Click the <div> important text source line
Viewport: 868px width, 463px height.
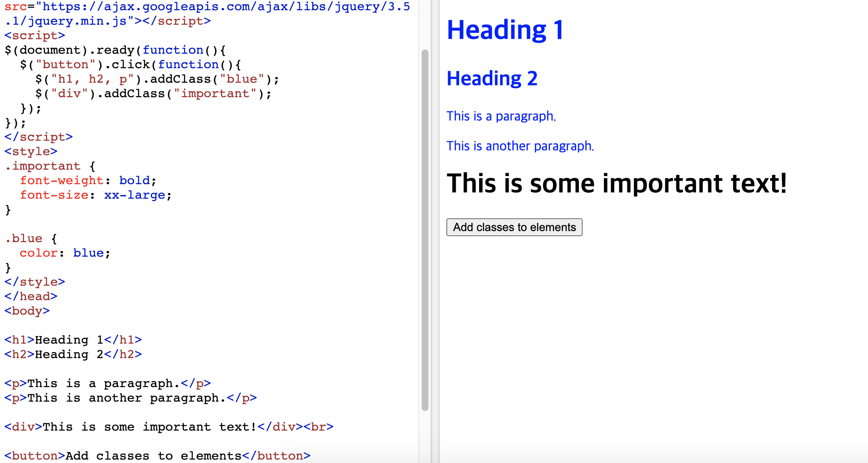[x=169, y=427]
